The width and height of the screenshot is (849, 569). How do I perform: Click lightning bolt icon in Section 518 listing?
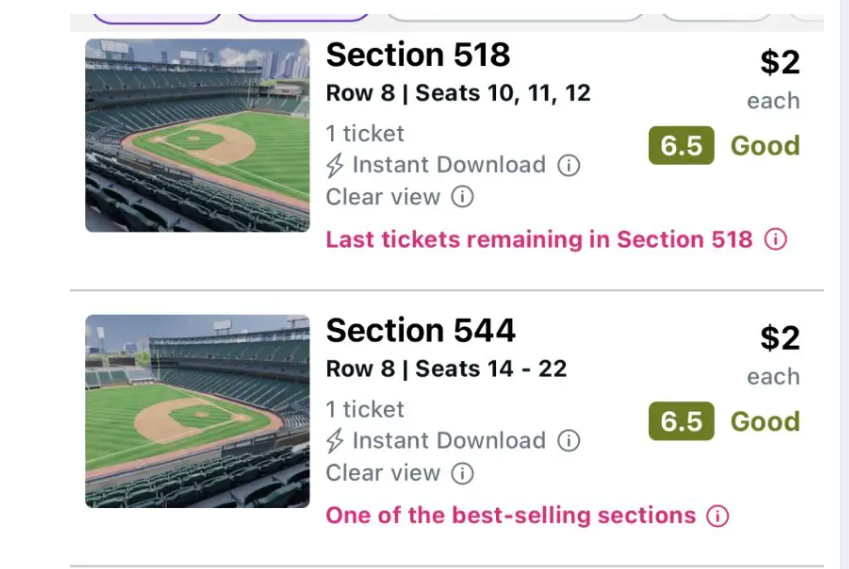[336, 165]
